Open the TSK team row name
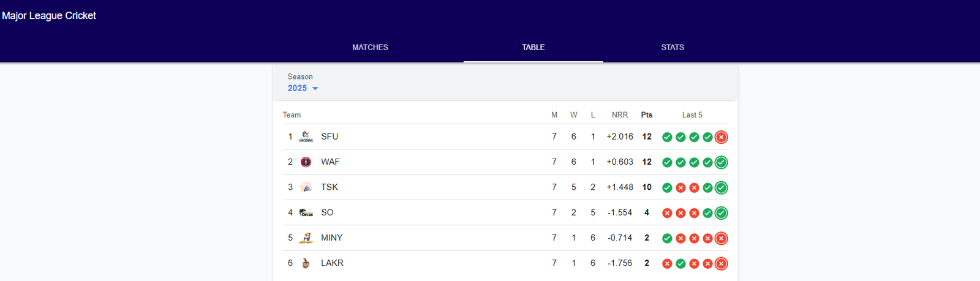The height and width of the screenshot is (281, 980). pos(330,187)
